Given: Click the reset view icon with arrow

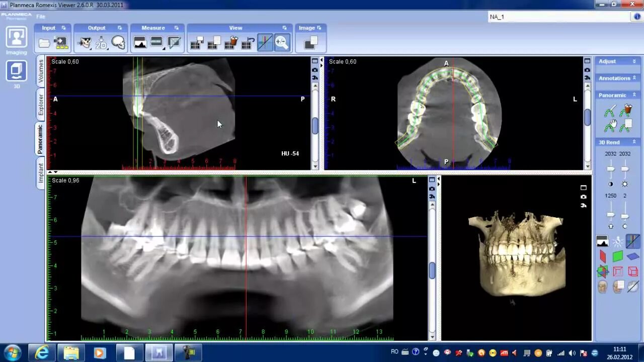Looking at the screenshot, I should pos(248,43).
